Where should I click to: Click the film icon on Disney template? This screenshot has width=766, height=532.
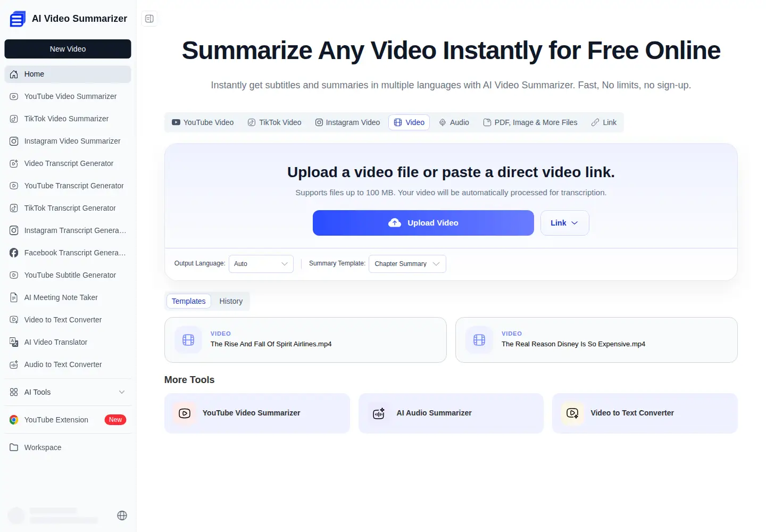(x=479, y=340)
